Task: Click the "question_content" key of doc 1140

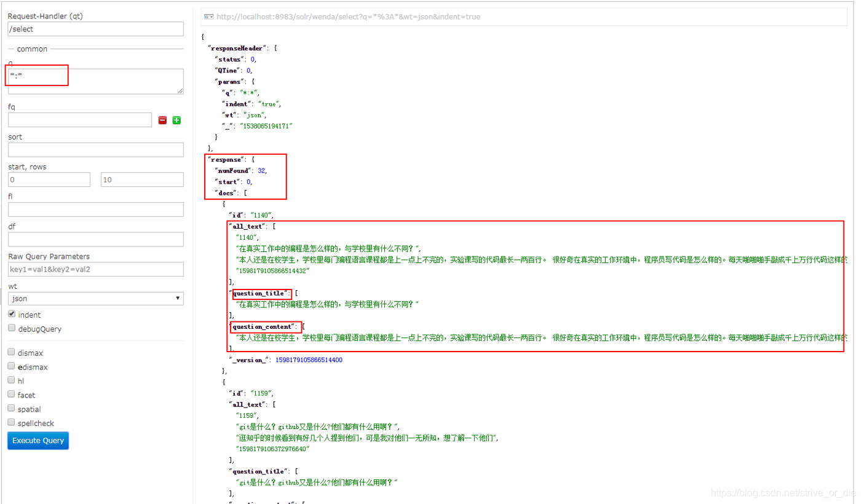Action: 264,327
